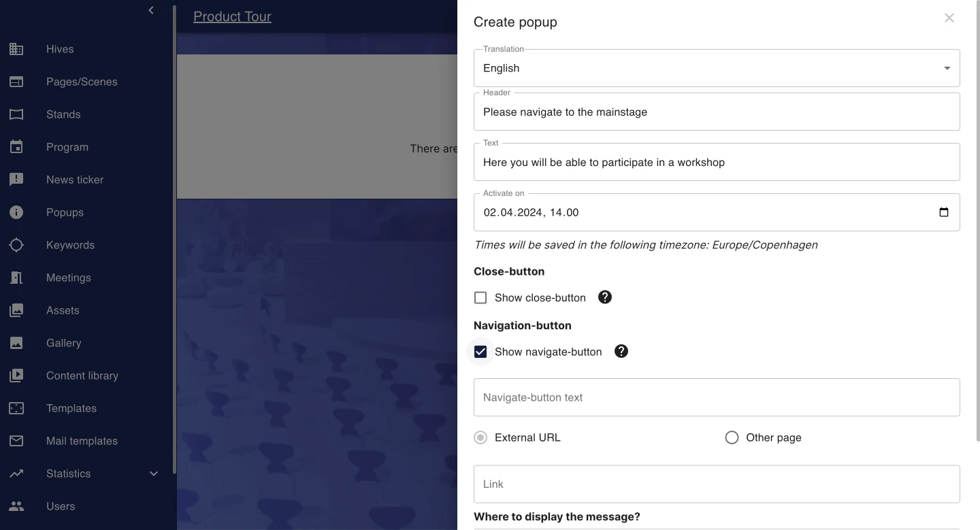Image resolution: width=980 pixels, height=530 pixels.
Task: Open Mail templates from the sidebar
Action: 82,441
